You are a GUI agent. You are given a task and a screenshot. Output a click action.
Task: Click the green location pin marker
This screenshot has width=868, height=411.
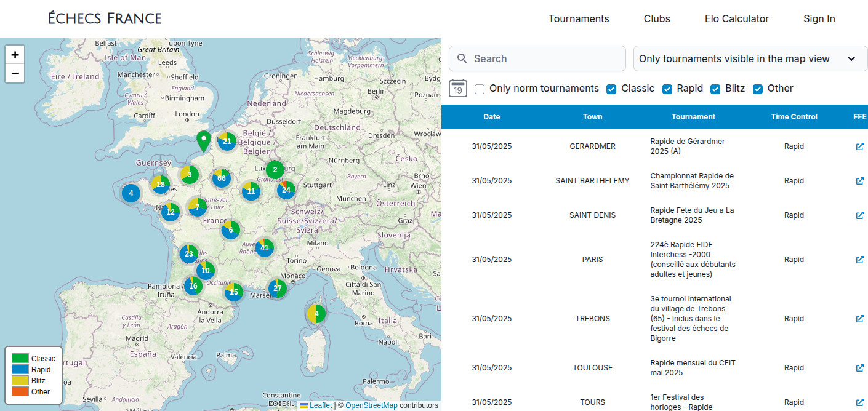203,141
